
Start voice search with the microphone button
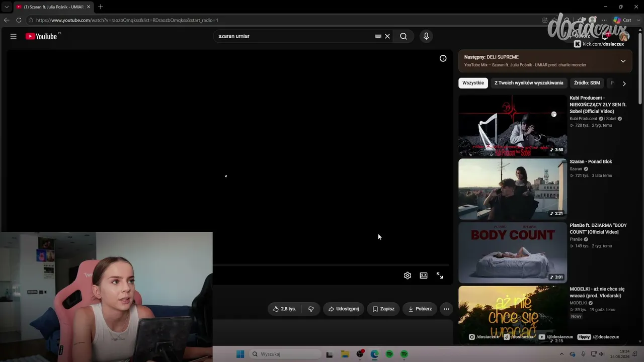tap(426, 36)
